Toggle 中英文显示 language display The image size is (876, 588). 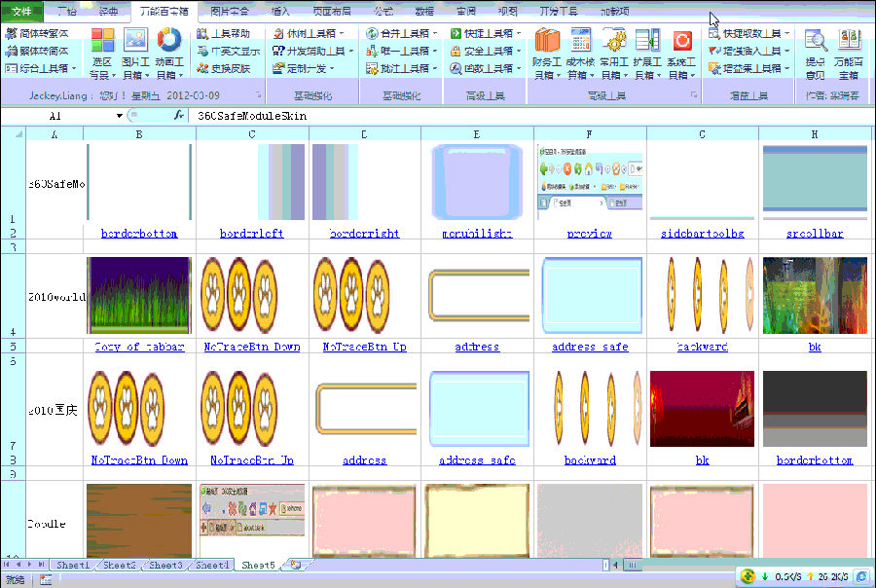click(234, 52)
